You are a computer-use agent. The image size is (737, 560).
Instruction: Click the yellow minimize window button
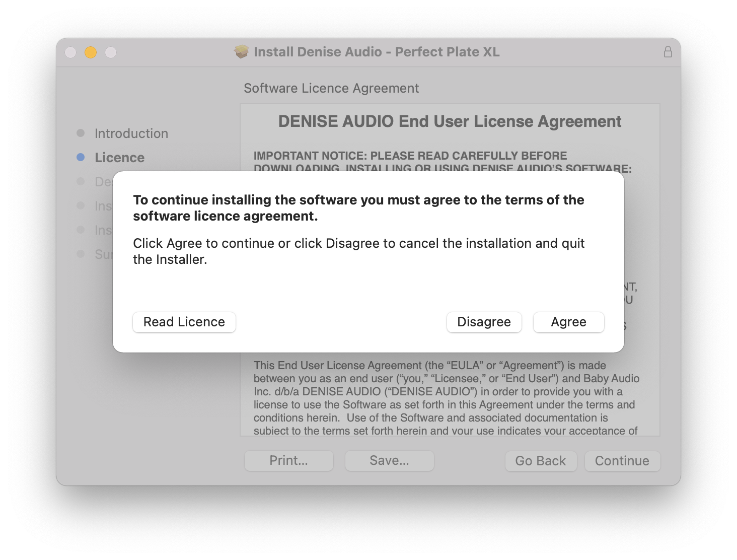(91, 52)
